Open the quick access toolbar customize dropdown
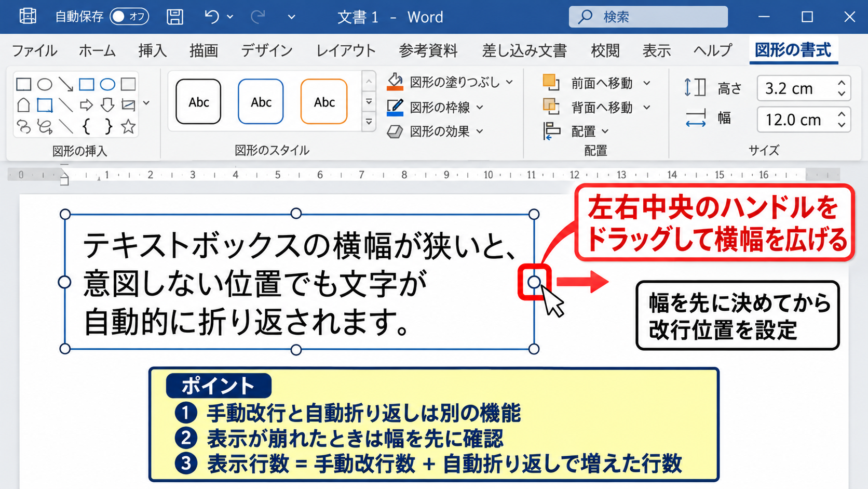Image resolution: width=868 pixels, height=489 pixels. coord(292,17)
